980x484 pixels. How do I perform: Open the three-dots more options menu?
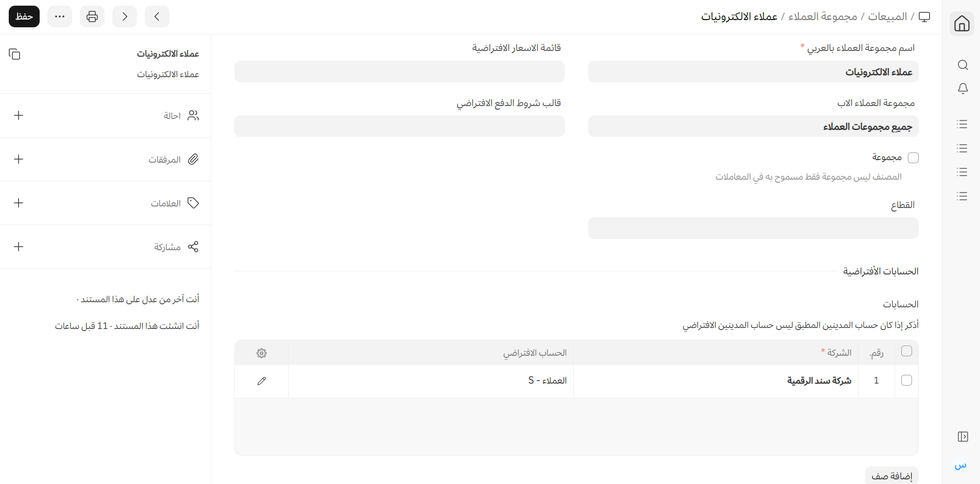pos(60,16)
